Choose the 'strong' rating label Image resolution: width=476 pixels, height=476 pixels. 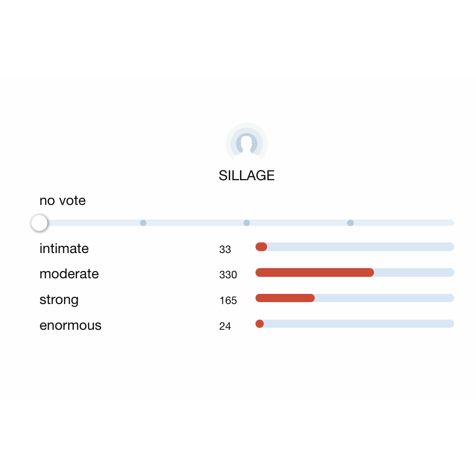pos(59,299)
